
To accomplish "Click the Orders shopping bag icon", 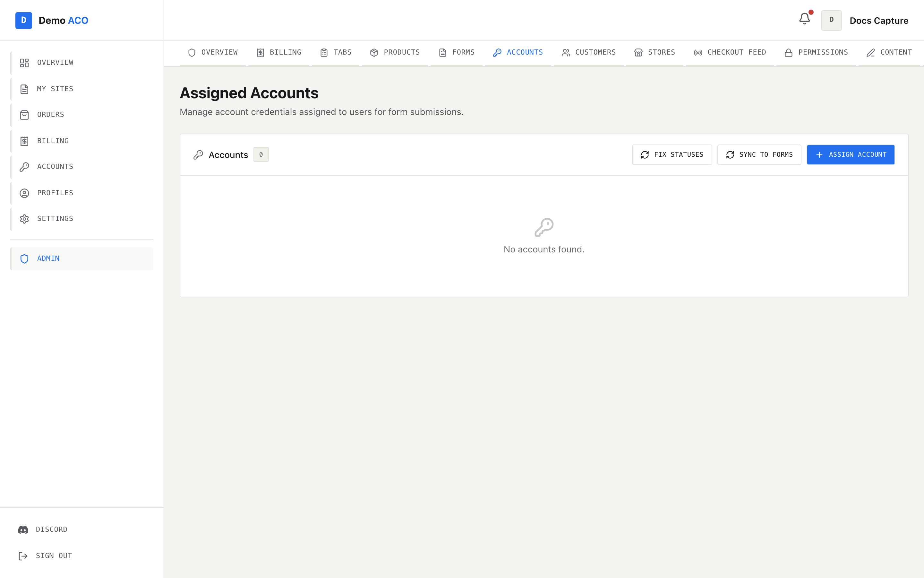I will pos(24,115).
